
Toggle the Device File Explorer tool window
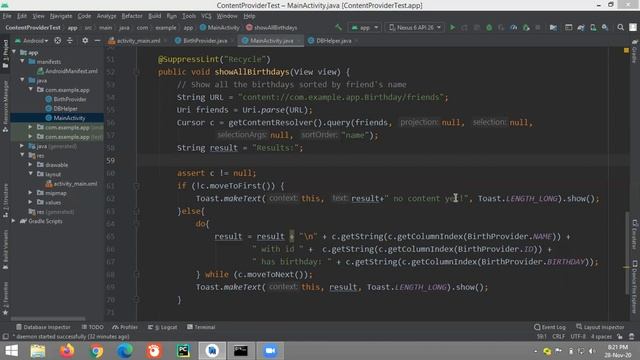(634, 287)
